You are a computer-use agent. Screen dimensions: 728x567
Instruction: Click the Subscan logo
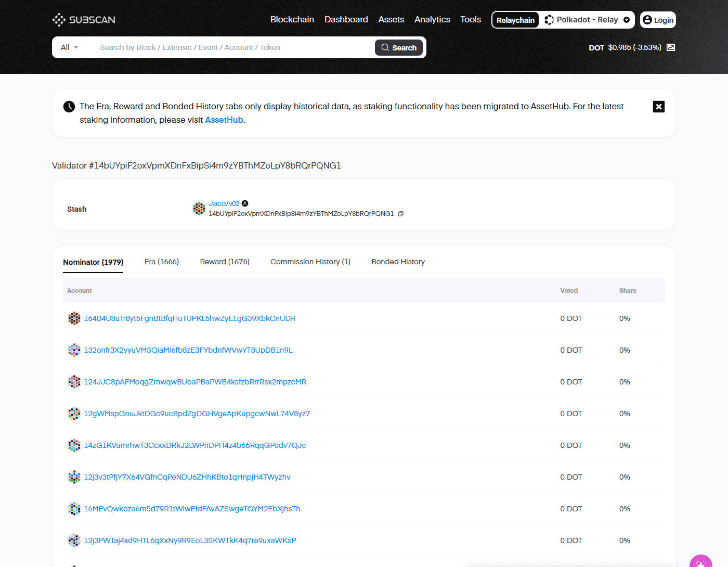click(84, 20)
